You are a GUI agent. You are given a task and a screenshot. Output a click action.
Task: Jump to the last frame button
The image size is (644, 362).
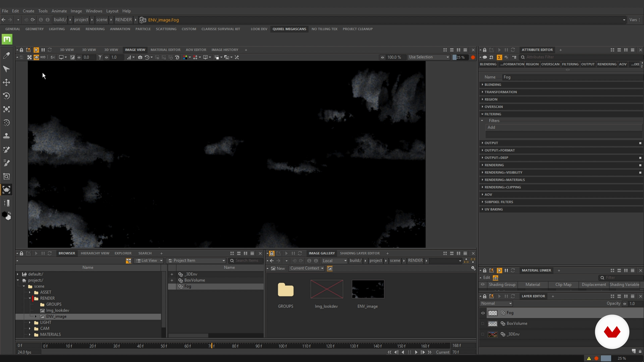click(x=430, y=352)
